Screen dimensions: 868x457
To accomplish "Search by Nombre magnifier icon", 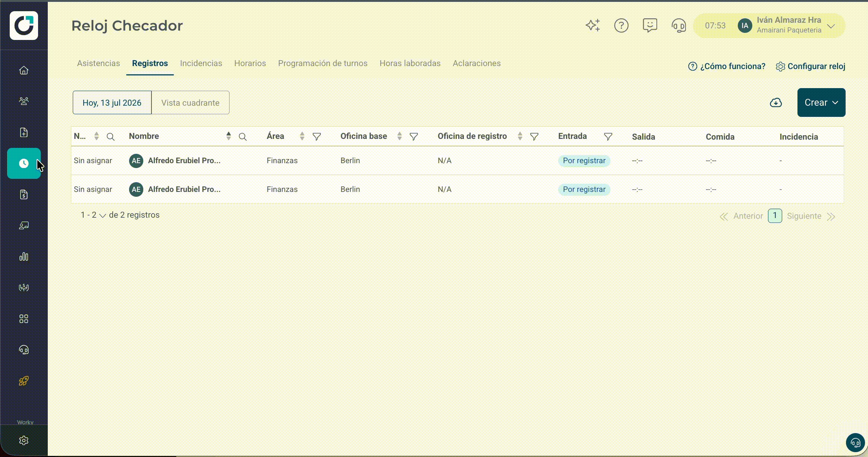I will (243, 137).
